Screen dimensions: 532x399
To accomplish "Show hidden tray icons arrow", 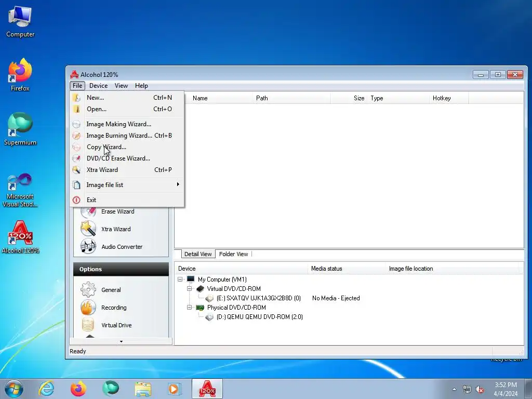I will [x=454, y=390].
